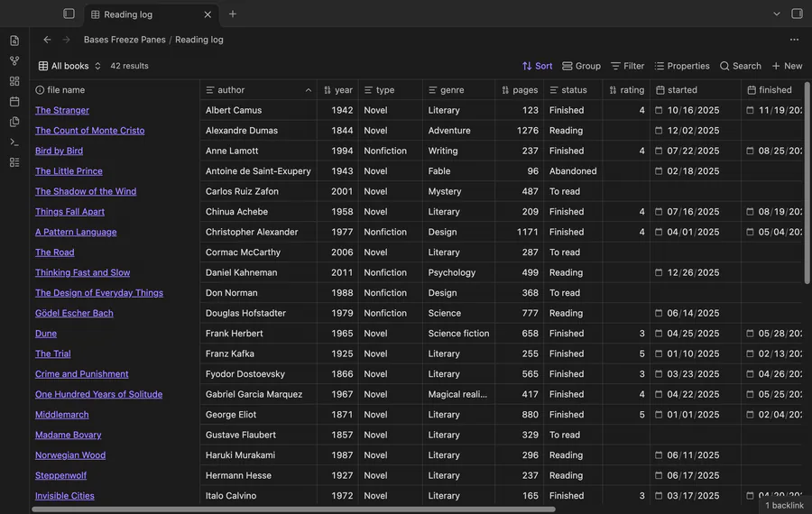Click Search in the toolbar
This screenshot has height=514, width=812.
point(741,66)
